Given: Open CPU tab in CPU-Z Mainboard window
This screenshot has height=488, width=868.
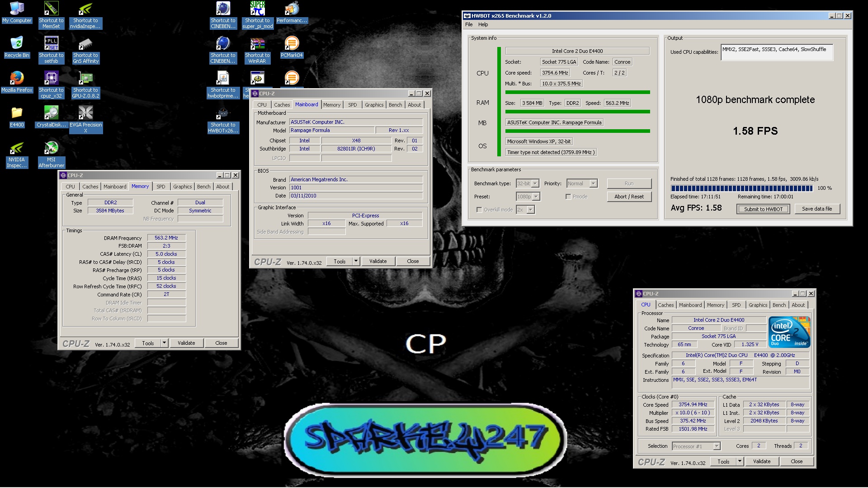Looking at the screenshot, I should pyautogui.click(x=262, y=105).
